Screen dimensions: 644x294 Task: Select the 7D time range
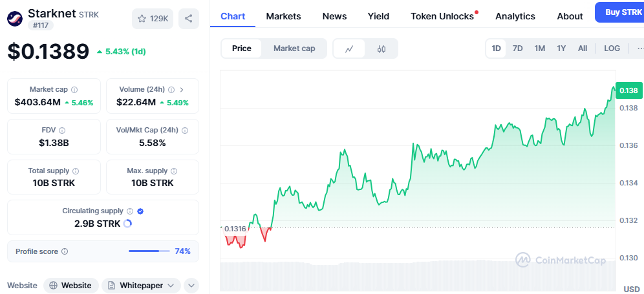(x=517, y=48)
